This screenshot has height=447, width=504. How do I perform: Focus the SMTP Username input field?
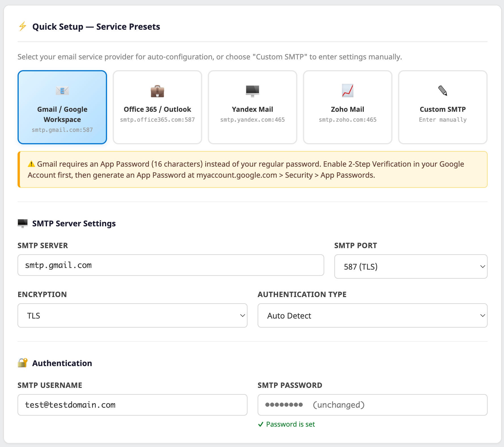tap(133, 405)
